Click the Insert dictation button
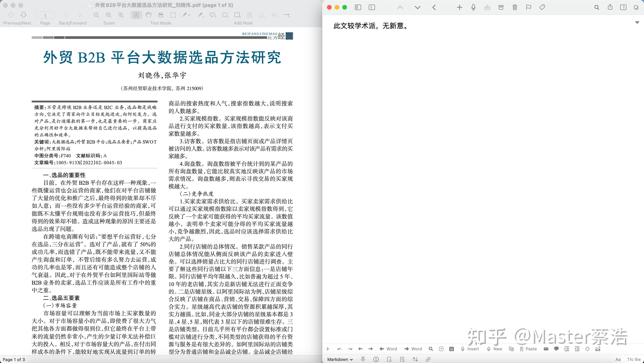This screenshot has width=644, height=363. point(470,349)
